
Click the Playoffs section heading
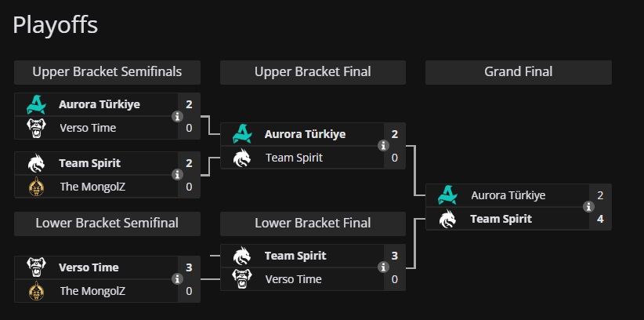(56, 25)
